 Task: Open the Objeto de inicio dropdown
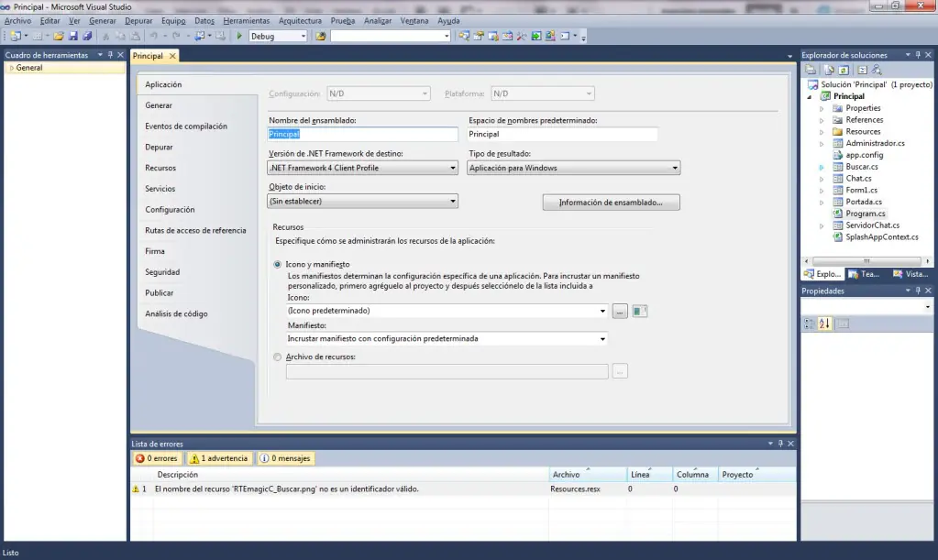[453, 202]
